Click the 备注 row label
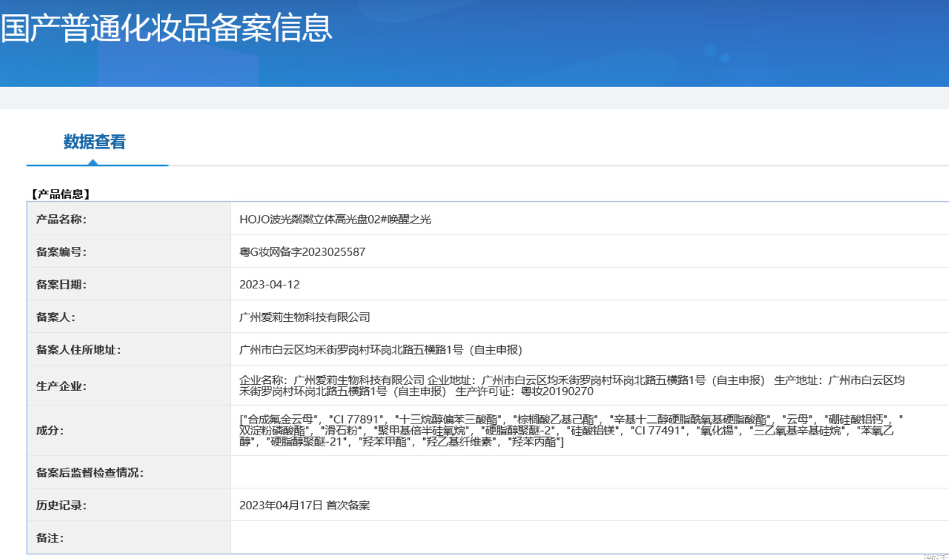Image resolution: width=949 pixels, height=560 pixels. (x=50, y=538)
